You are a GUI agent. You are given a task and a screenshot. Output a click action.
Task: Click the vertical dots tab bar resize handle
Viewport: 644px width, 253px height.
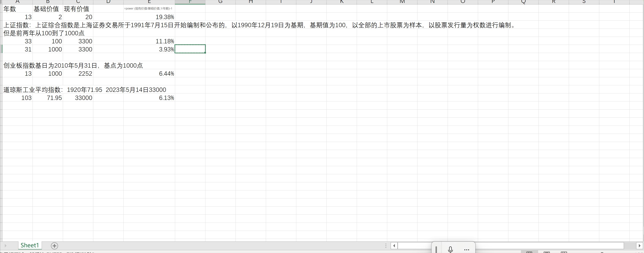(x=386, y=245)
